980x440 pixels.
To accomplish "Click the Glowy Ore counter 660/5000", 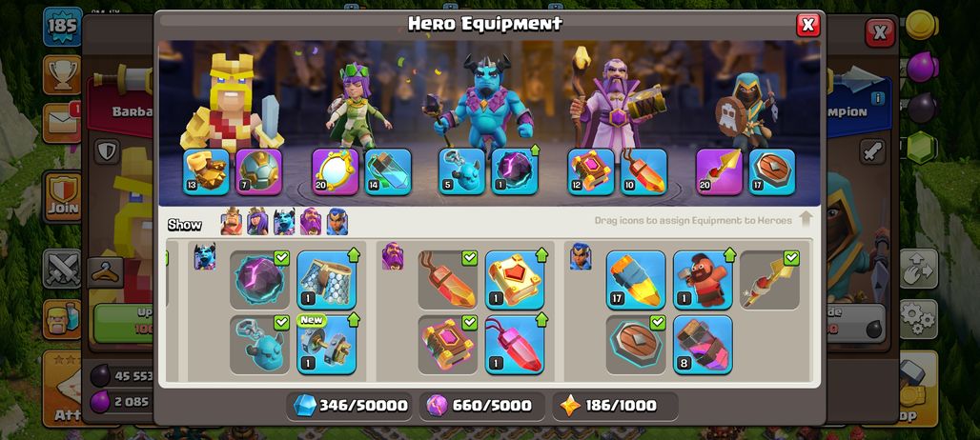I will pyautogui.click(x=481, y=406).
